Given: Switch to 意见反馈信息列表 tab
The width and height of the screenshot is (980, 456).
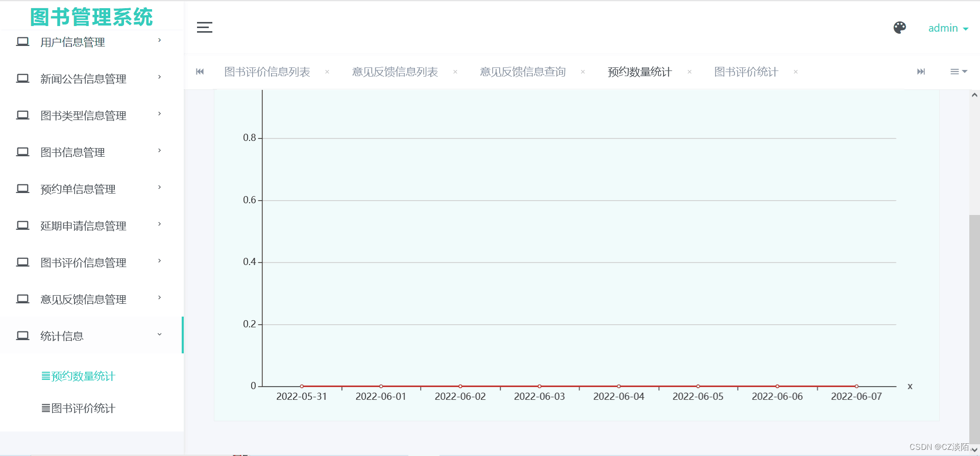Looking at the screenshot, I should (x=395, y=72).
